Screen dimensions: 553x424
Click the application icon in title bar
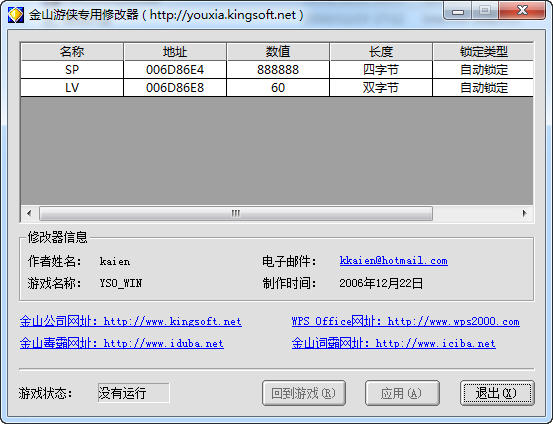coord(16,15)
